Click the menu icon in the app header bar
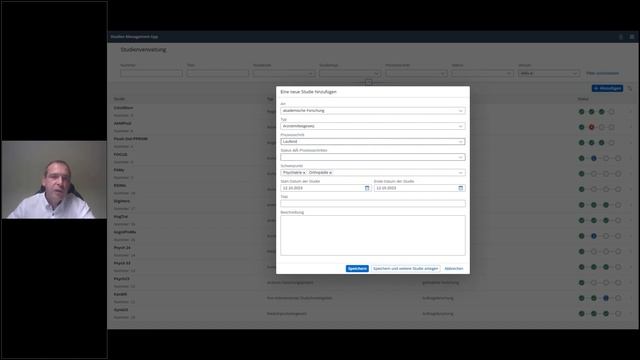This screenshot has height=360, width=640. [632, 37]
